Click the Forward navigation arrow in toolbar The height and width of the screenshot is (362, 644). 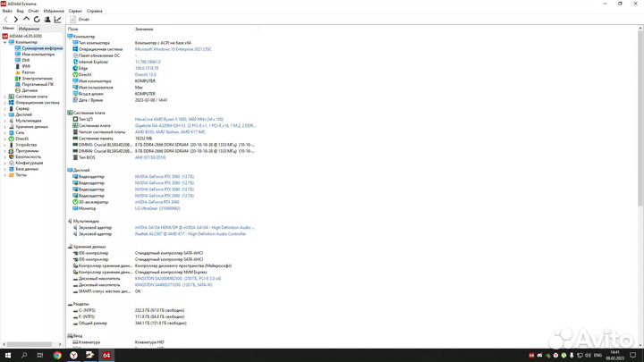pos(16,19)
